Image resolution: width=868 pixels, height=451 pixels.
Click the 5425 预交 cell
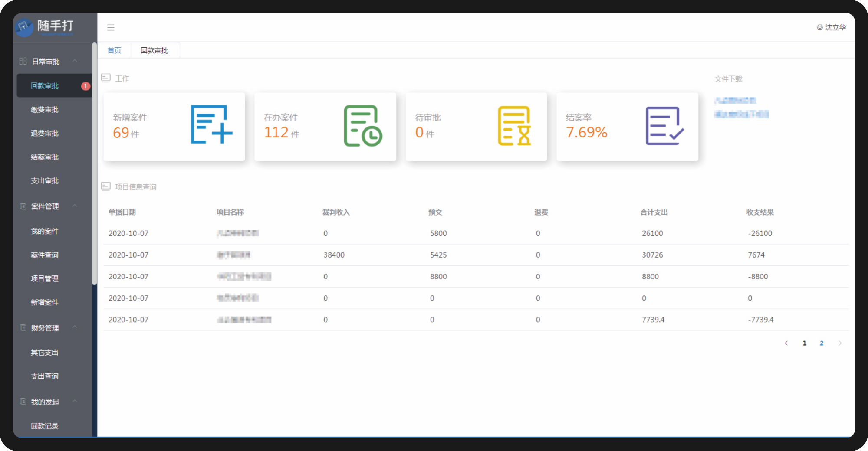click(x=438, y=255)
